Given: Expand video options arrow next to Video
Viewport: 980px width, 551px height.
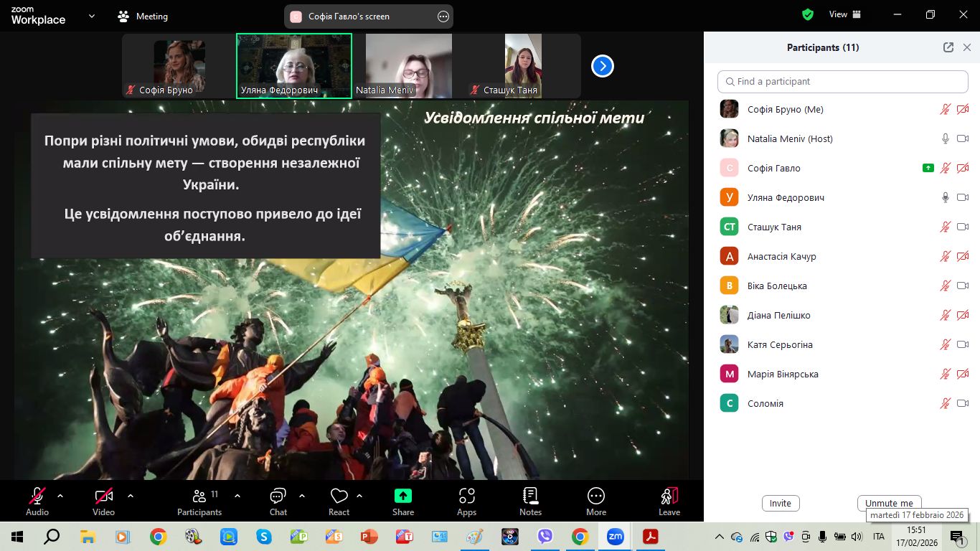Looking at the screenshot, I should (131, 495).
